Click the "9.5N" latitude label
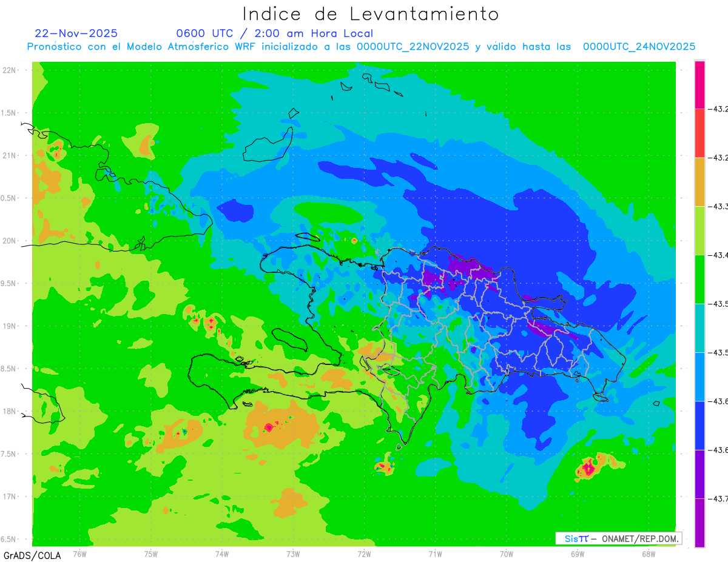This screenshot has width=728, height=562. pyautogui.click(x=9, y=283)
